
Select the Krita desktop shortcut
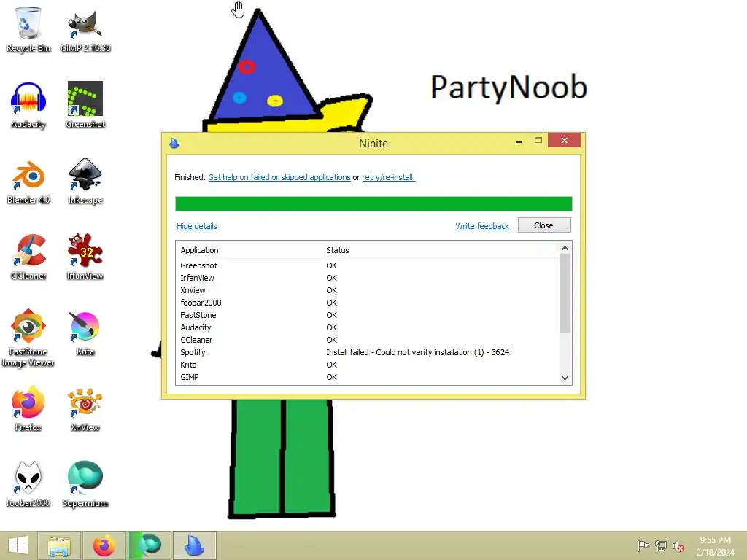(85, 332)
